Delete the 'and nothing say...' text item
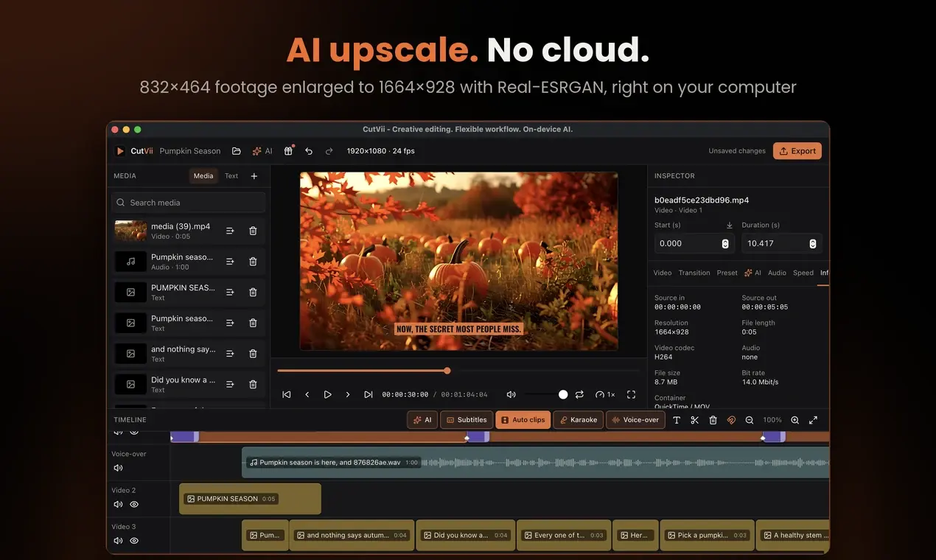This screenshot has width=936, height=560. click(253, 354)
